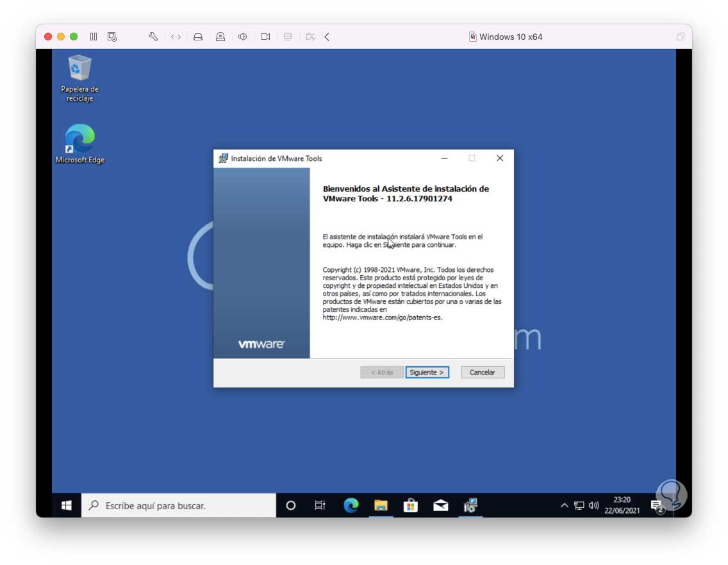
Task: Open Task View on the taskbar
Action: tap(320, 505)
